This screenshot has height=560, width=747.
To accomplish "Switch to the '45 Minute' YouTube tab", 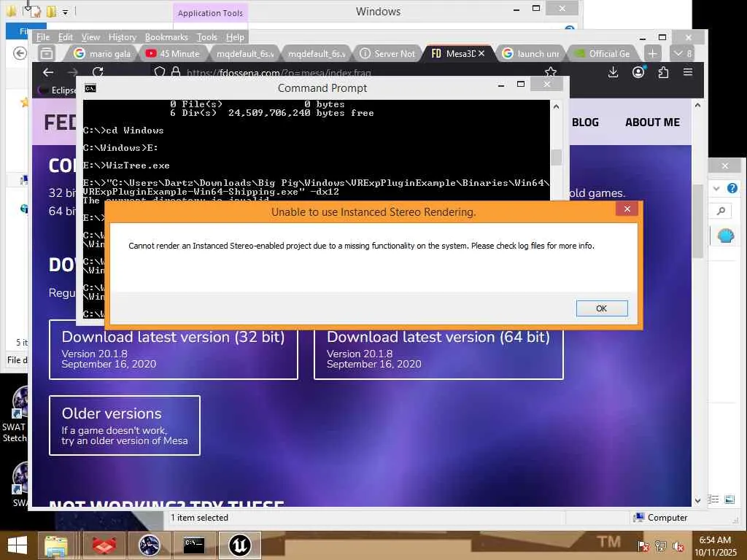I will click(x=173, y=53).
